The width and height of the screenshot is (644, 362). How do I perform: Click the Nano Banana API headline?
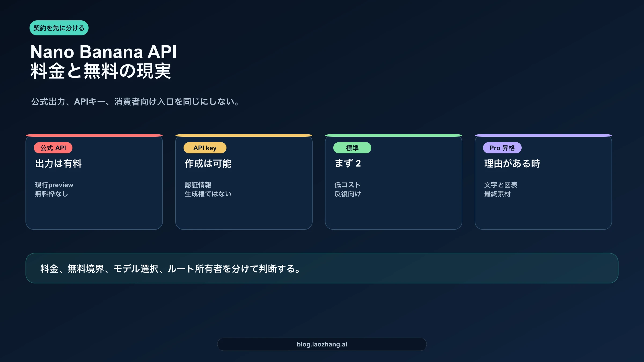103,51
